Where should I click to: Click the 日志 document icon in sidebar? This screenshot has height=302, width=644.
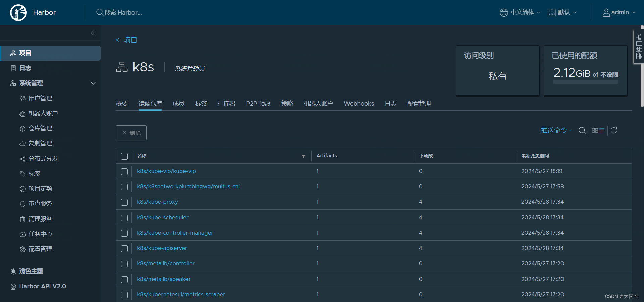(x=13, y=68)
